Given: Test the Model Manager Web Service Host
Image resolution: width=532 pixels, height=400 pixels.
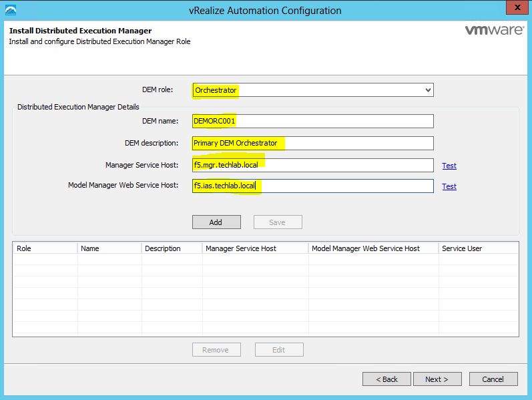Looking at the screenshot, I should [x=449, y=186].
